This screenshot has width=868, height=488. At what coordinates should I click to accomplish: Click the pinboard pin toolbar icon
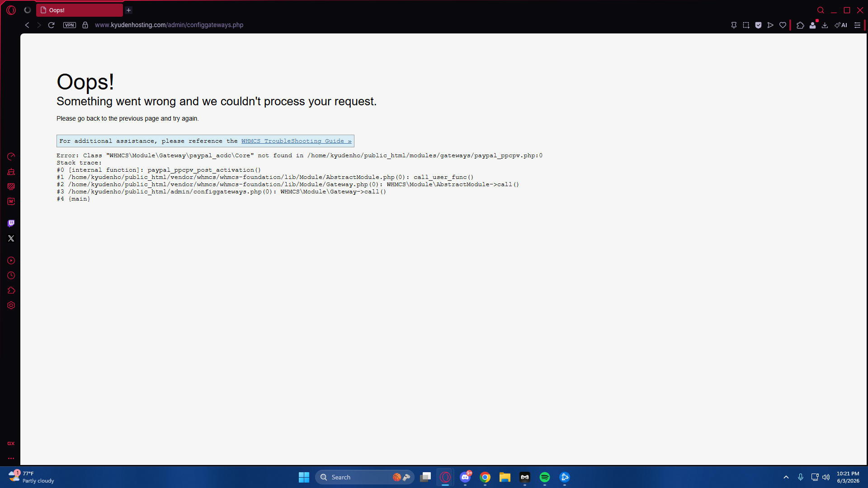734,25
